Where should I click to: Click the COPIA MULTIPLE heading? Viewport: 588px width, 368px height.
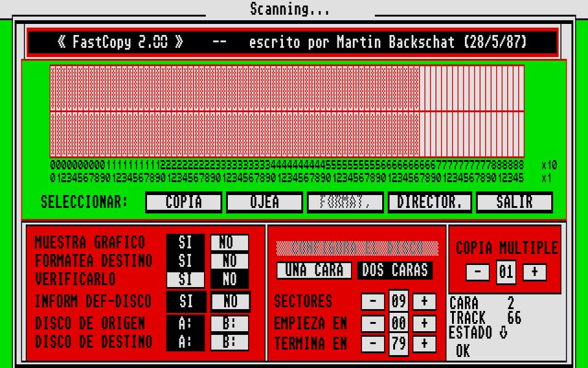pyautogui.click(x=507, y=248)
